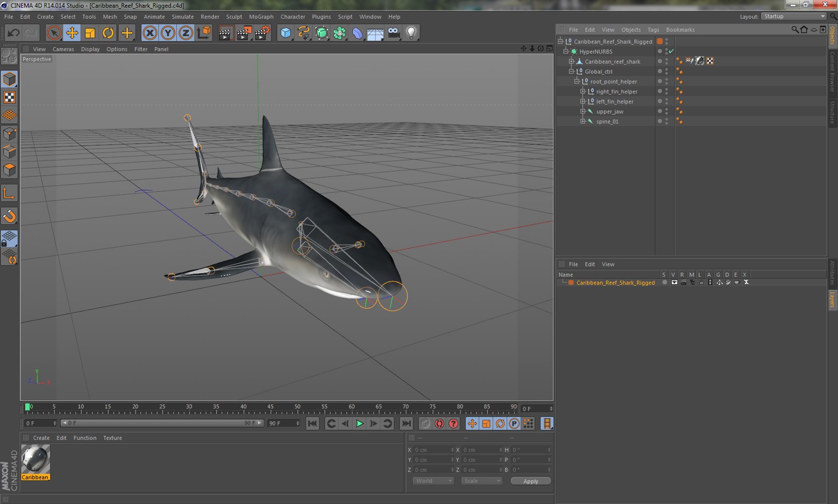Click the Undo arrow icon
The image size is (838, 504).
pyautogui.click(x=14, y=33)
